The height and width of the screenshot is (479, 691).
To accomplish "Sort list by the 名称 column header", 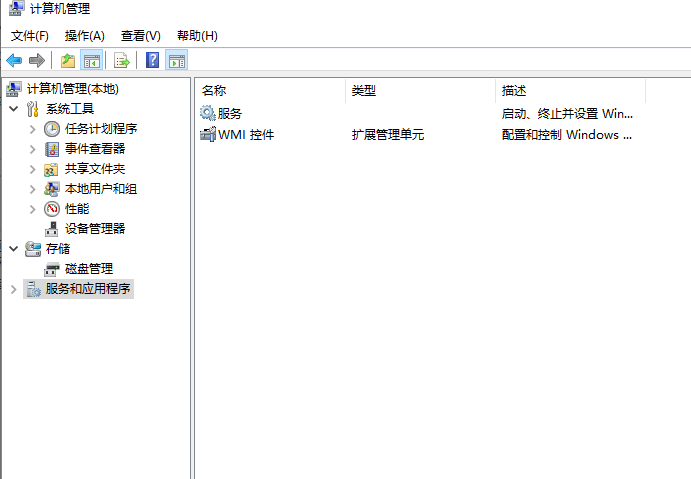I will coord(270,91).
